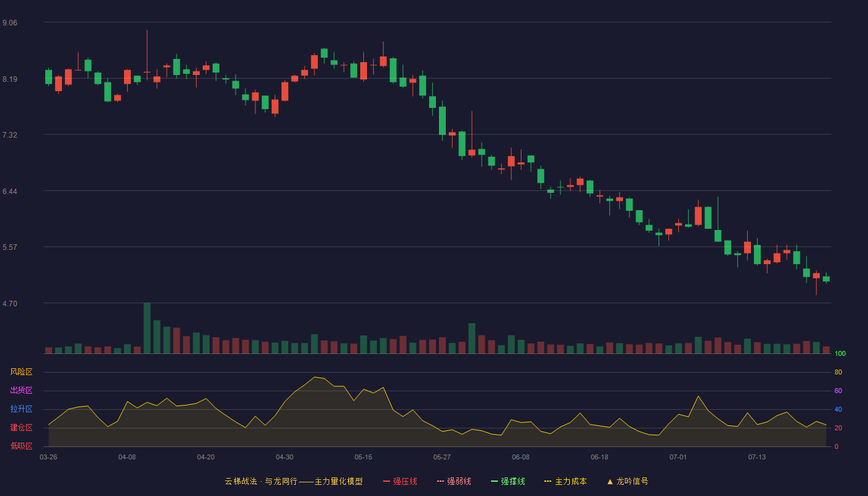Toggle the 强弱线 legend entry
868x496 pixels.
(454, 481)
